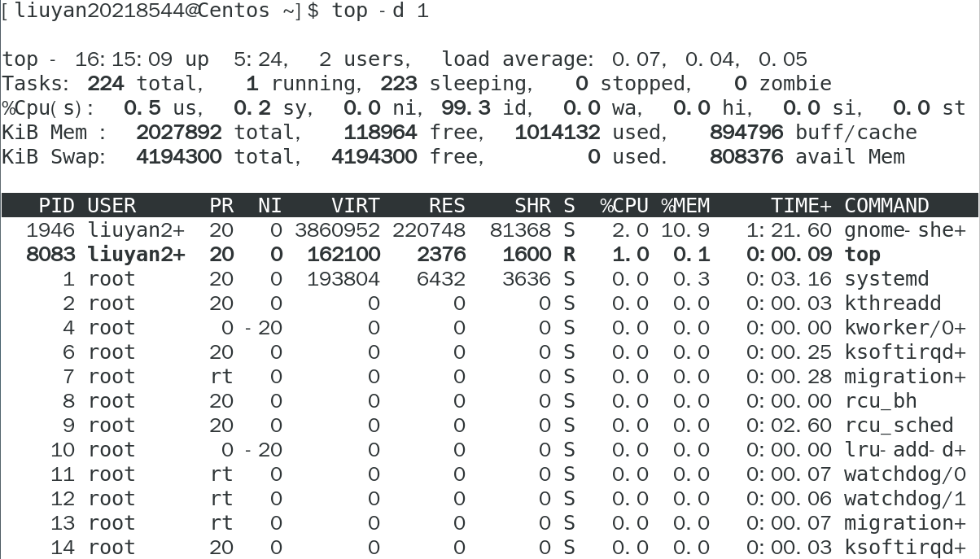Click the rcu_bh process name

click(x=880, y=401)
